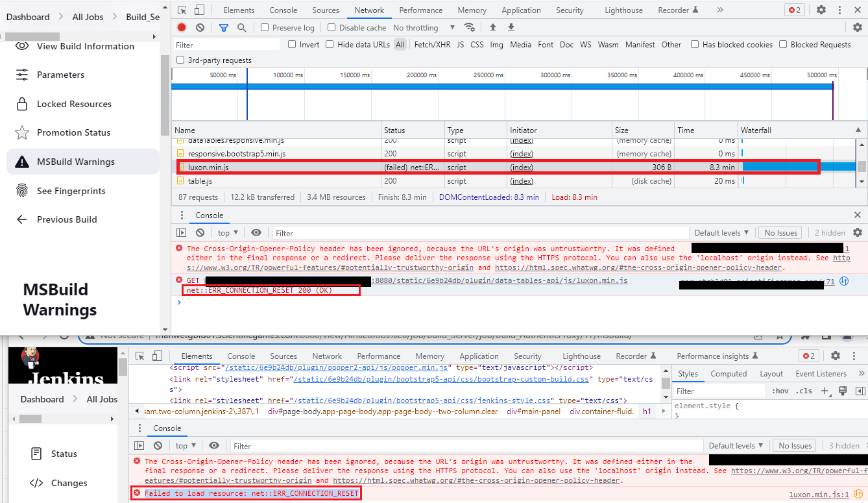Import HAR file with upload arrow icon
The image size is (868, 503).
click(x=492, y=27)
